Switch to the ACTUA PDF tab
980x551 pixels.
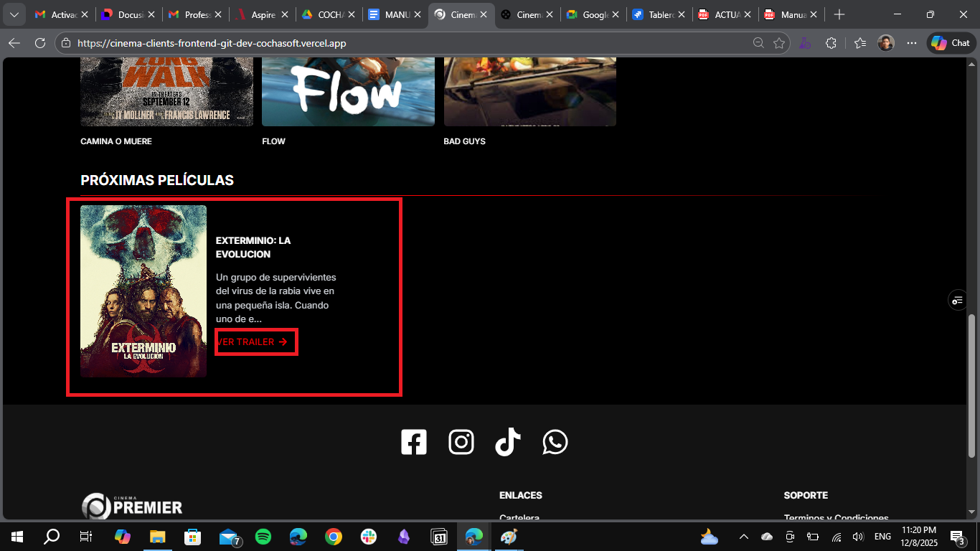pos(724,14)
